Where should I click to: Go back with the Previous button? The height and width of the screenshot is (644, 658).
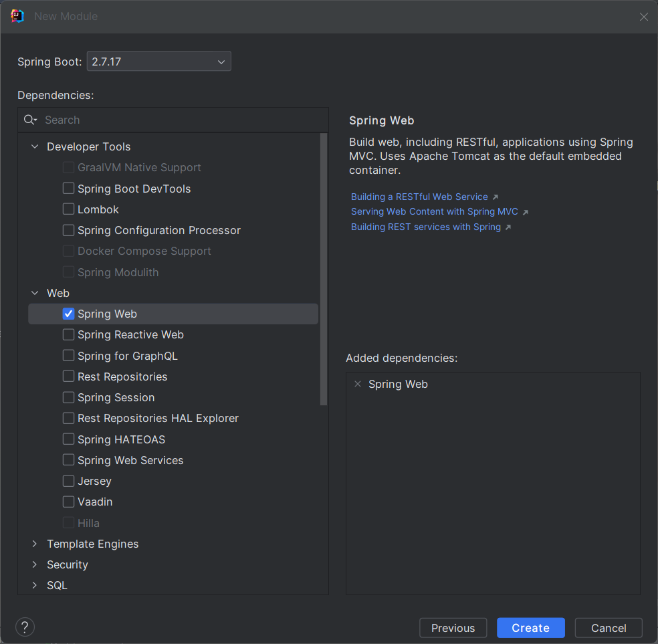tap(453, 628)
